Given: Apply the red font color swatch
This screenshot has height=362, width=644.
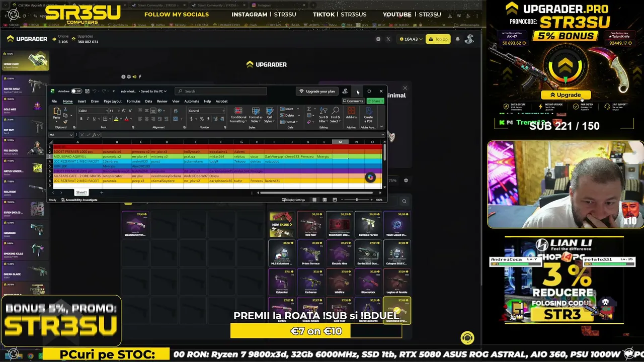Looking at the screenshot, I should click(126, 119).
